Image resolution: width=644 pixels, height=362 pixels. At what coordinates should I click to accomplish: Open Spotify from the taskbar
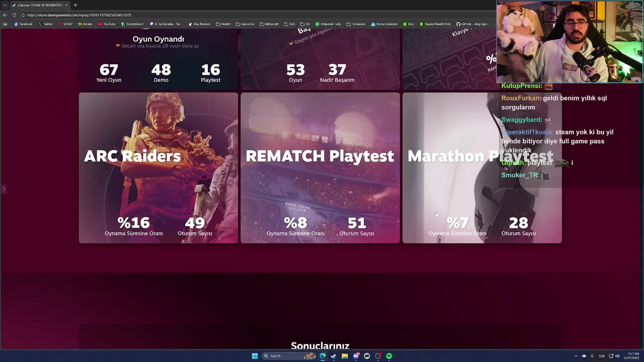point(389,356)
